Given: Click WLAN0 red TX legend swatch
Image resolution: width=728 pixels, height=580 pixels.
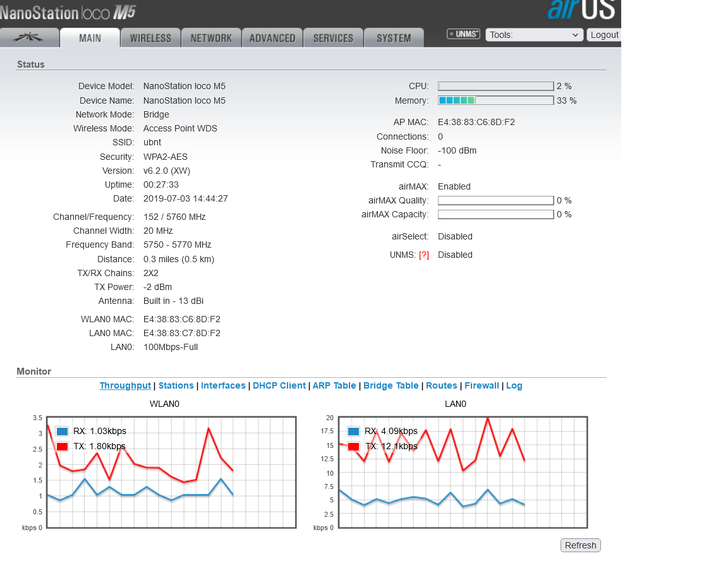Looking at the screenshot, I should [62, 447].
